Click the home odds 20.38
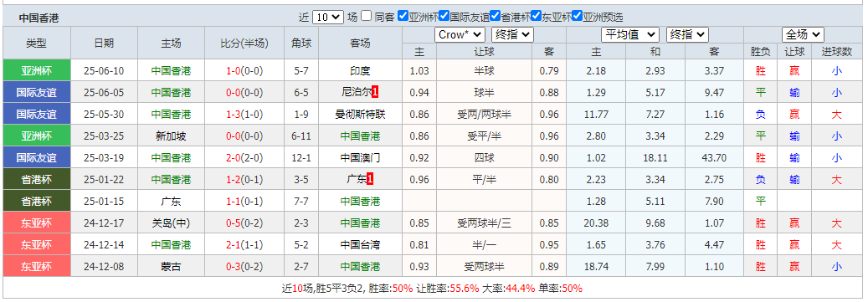The image size is (868, 302). (x=596, y=223)
